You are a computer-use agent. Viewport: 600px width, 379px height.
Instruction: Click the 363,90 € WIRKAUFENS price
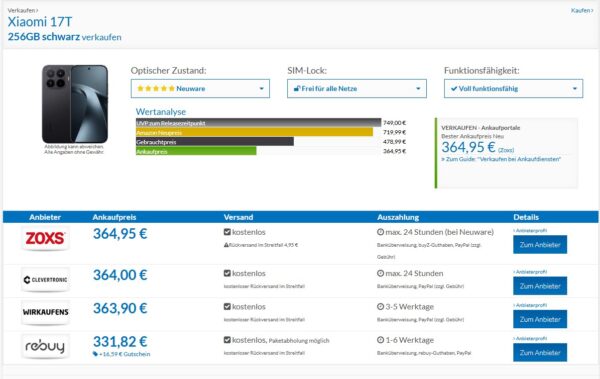point(120,308)
